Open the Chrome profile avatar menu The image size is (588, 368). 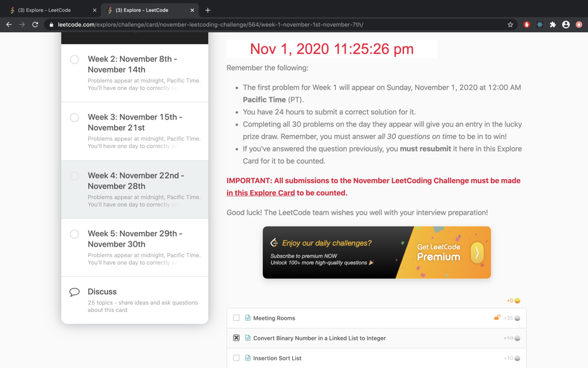pos(566,24)
